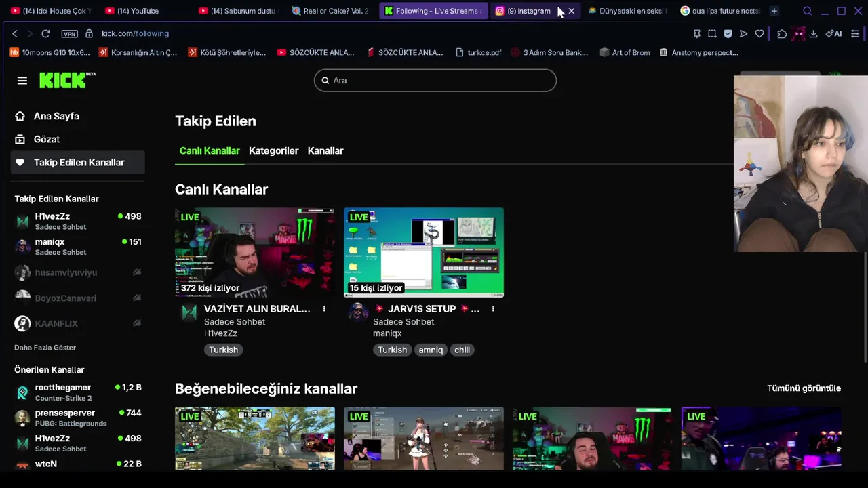Click the amniq tag

point(431,350)
